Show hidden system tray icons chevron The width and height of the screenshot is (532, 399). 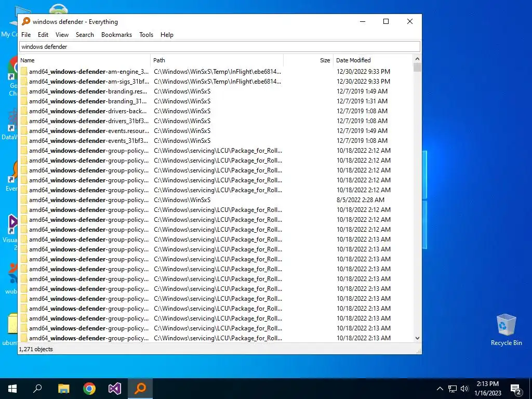440,389
